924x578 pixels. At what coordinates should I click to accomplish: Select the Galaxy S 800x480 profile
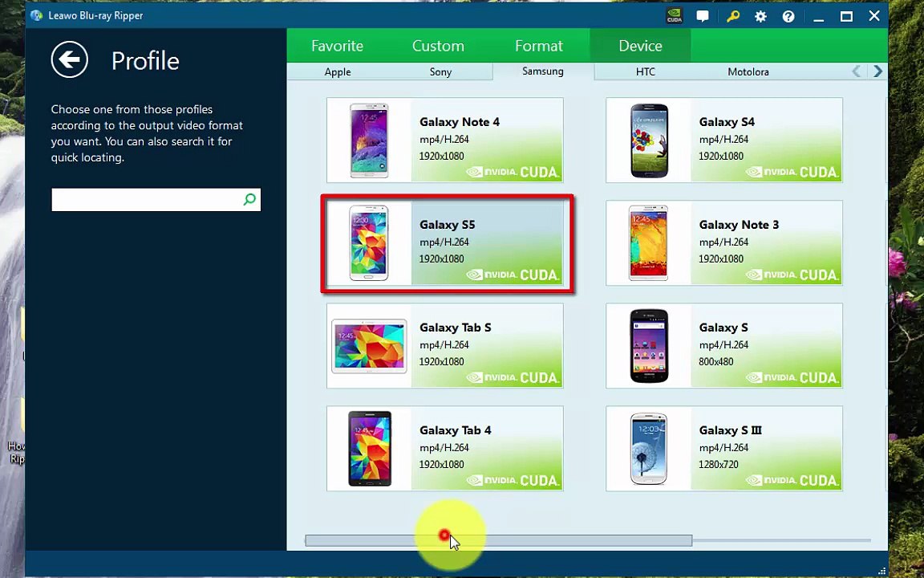(x=724, y=346)
